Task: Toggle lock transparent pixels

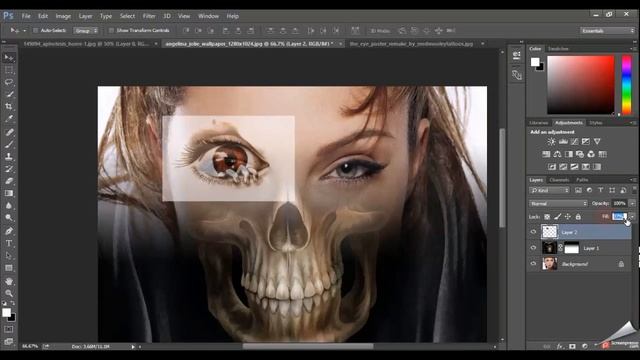Action: click(x=547, y=217)
